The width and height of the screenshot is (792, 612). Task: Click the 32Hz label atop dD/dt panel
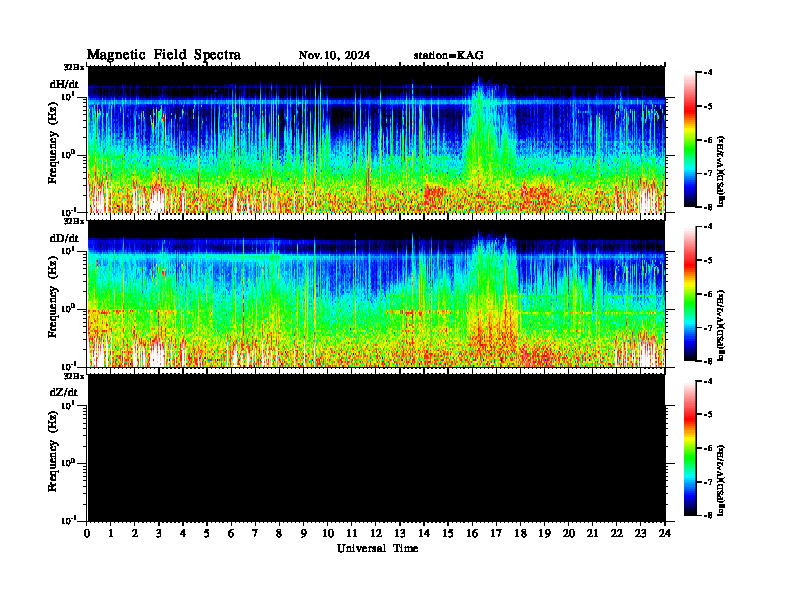coord(74,221)
